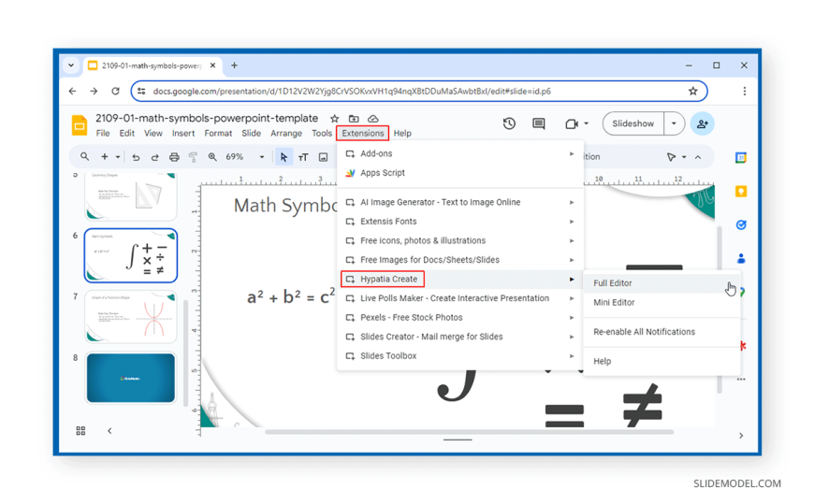Viewport: 814px width, 504px height.
Task: Select Hypatia Create menu entry
Action: click(460, 280)
